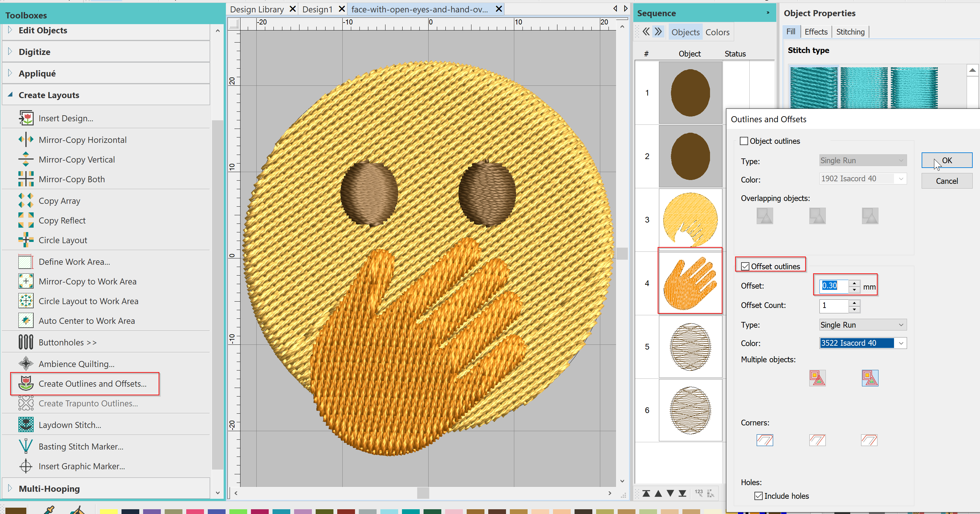Increase the Offset value stepper
The height and width of the screenshot is (514, 980).
point(854,283)
